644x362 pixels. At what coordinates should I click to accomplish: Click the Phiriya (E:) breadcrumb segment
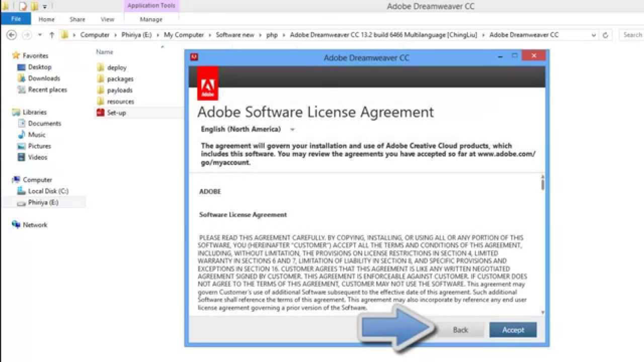pos(137,35)
